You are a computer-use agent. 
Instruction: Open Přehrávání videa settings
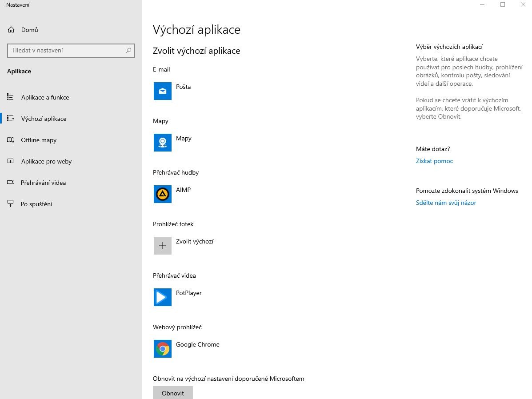(43, 183)
